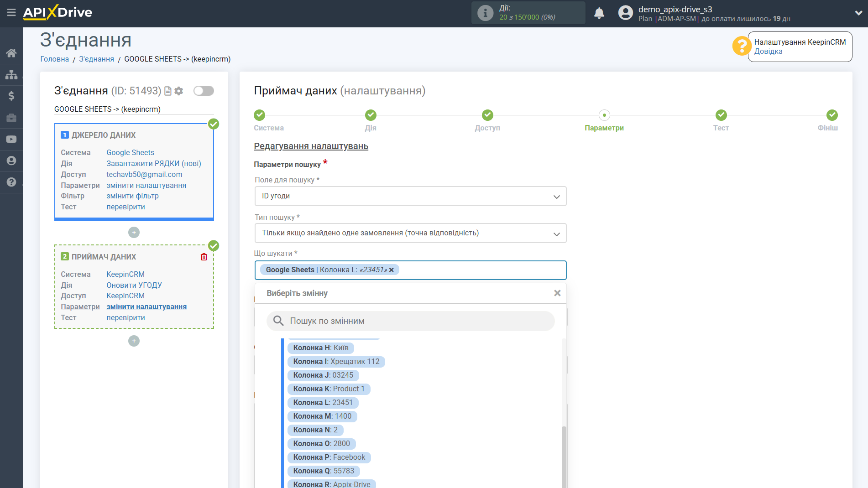Open the connection notes document icon
Image resolution: width=868 pixels, height=488 pixels.
pyautogui.click(x=168, y=91)
